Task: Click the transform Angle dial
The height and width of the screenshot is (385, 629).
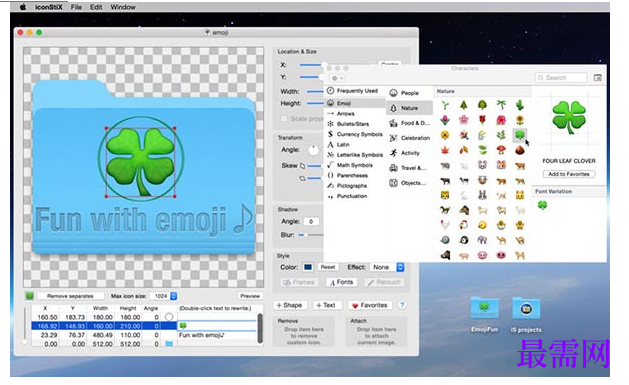Action: tap(313, 150)
